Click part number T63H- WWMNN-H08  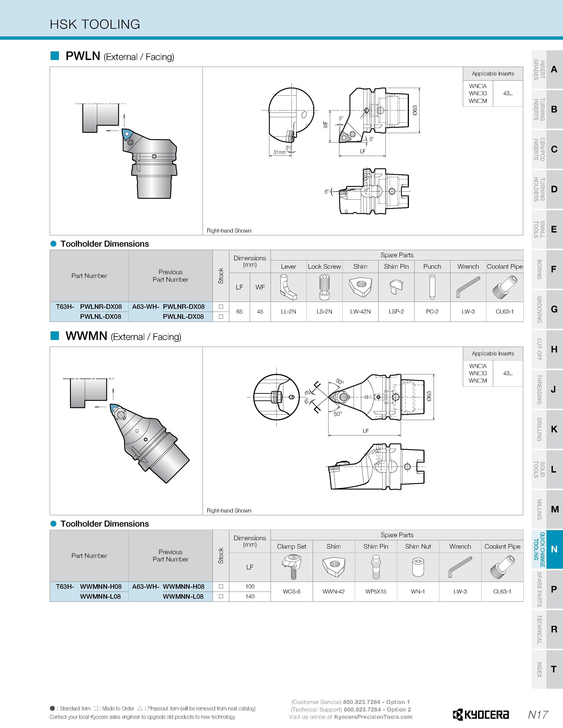tap(89, 586)
